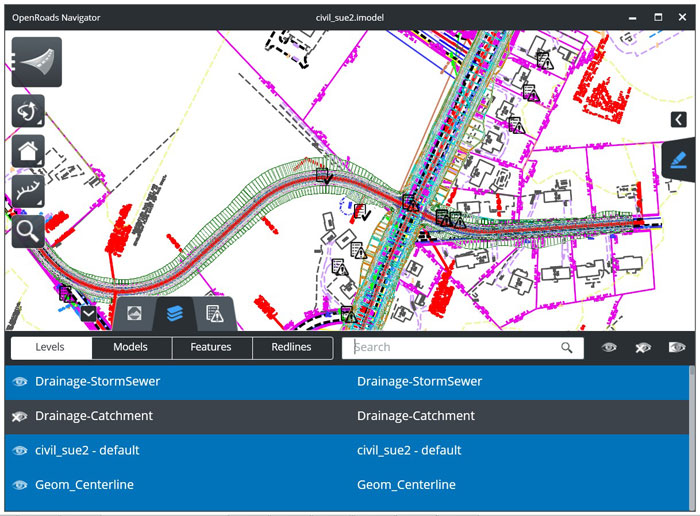Screen dimensions: 700x516
Task: Expand the right side panel arrow
Action: click(679, 120)
